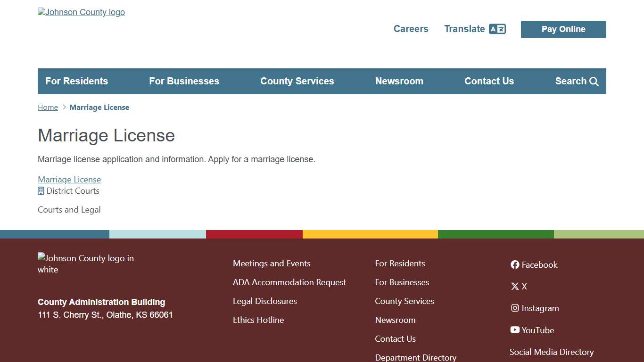Open the Johnson County logo
644x362 pixels.
point(81,12)
